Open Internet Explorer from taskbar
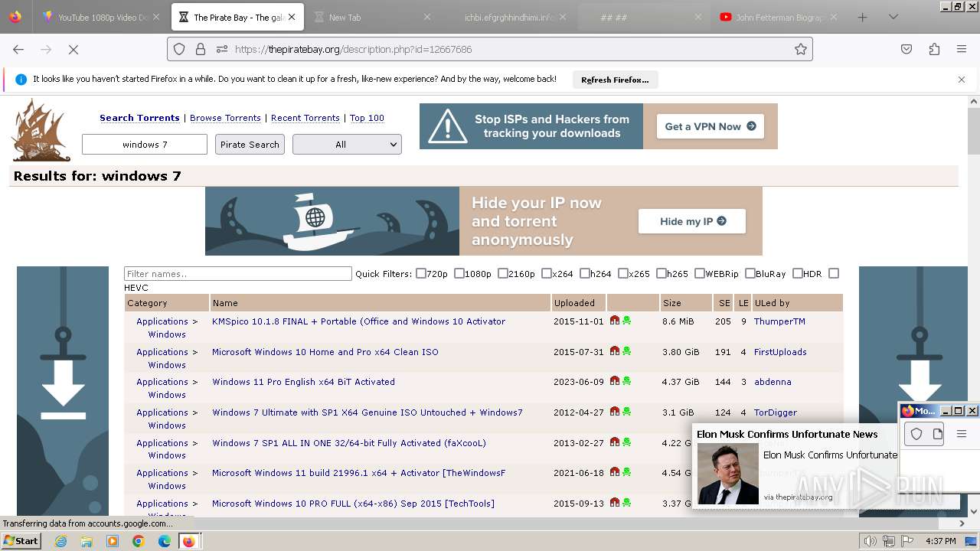 coord(61,541)
